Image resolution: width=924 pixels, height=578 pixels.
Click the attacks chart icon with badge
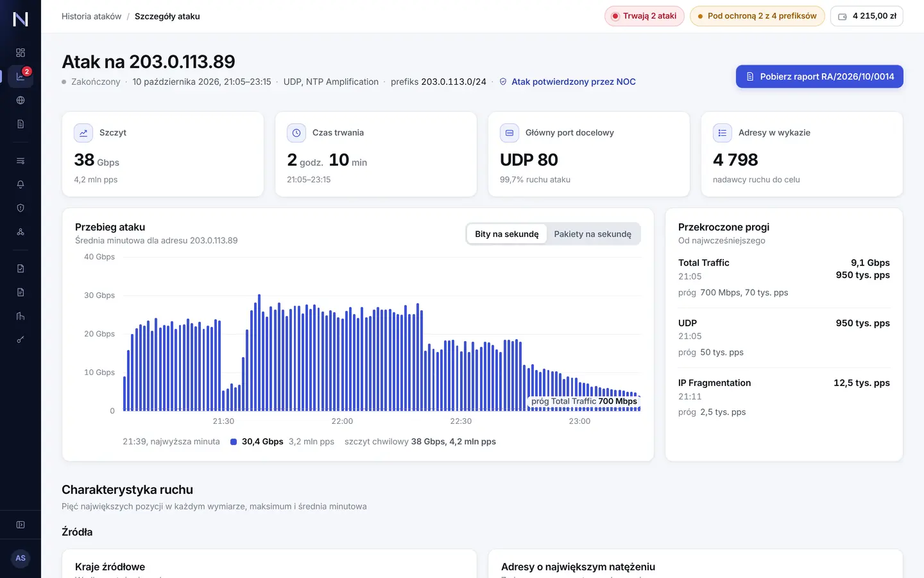(x=21, y=76)
